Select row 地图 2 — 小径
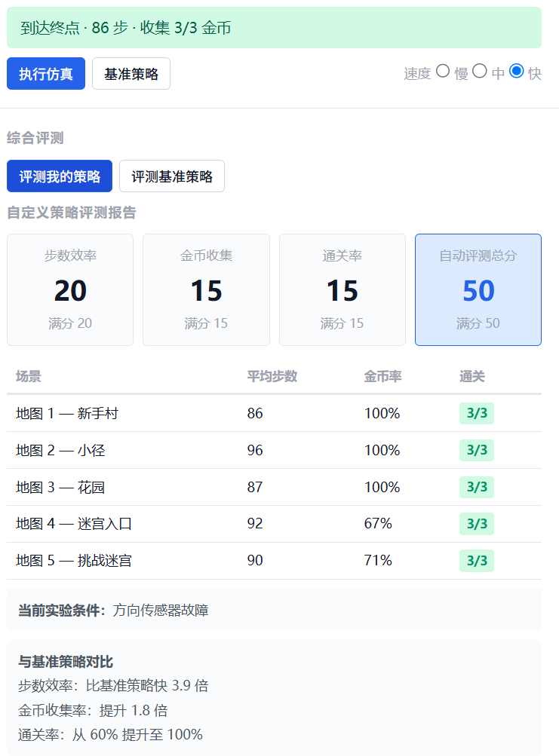This screenshot has height=756, width=559. point(274,450)
